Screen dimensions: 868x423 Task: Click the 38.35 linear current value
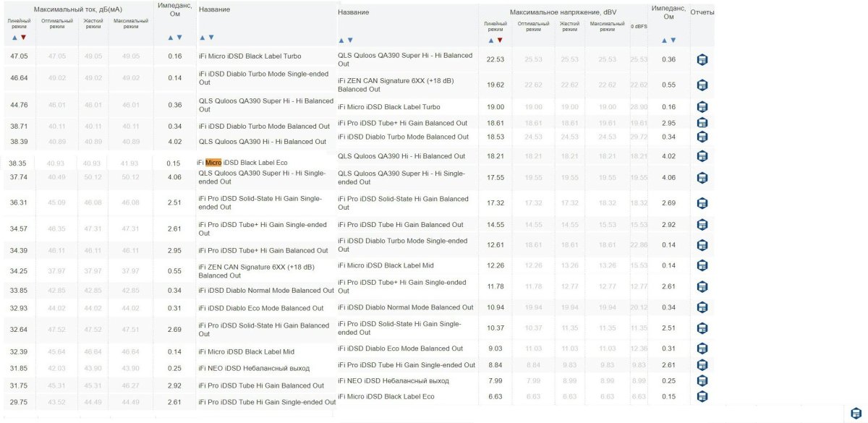[x=17, y=163]
